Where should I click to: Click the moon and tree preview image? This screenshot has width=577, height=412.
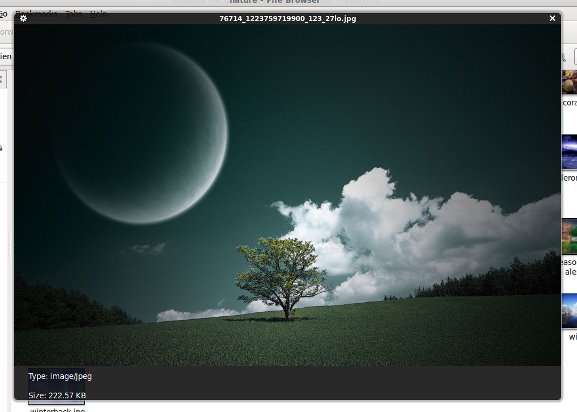pos(287,195)
